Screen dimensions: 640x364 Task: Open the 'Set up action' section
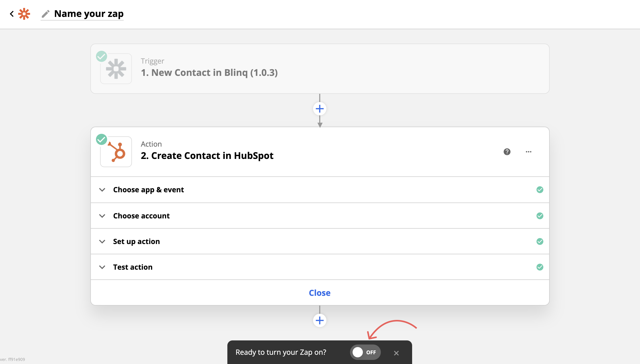point(320,241)
